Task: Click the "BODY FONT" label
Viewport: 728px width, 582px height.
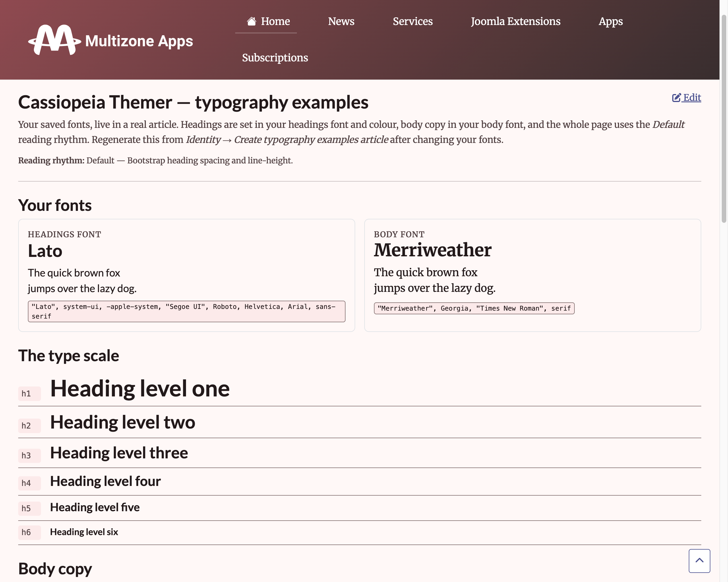Action: point(399,234)
